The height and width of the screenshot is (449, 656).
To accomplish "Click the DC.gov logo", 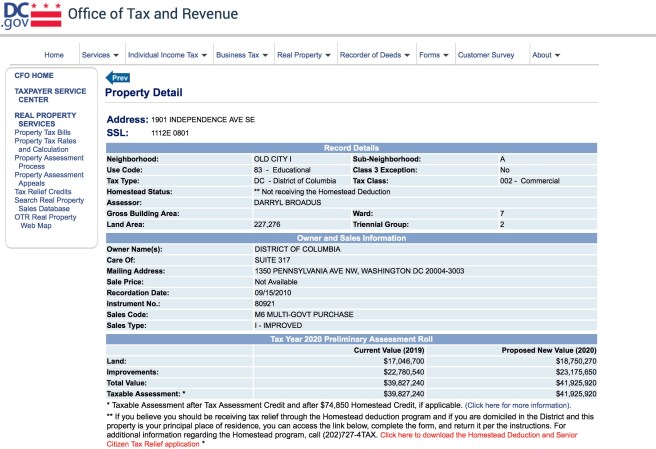I will click(x=31, y=15).
